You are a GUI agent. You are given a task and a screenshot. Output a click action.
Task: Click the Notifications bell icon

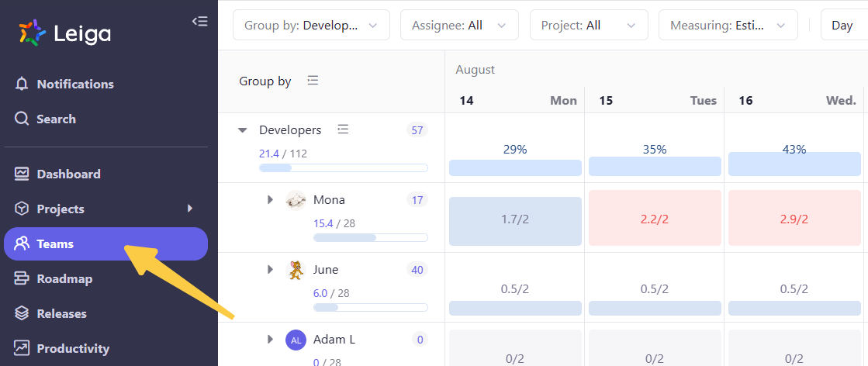tap(22, 85)
